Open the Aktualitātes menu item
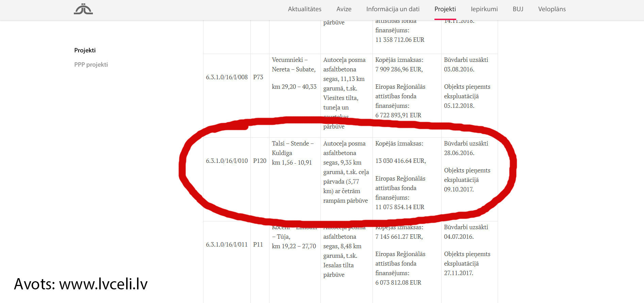The image size is (644, 303). click(x=304, y=9)
